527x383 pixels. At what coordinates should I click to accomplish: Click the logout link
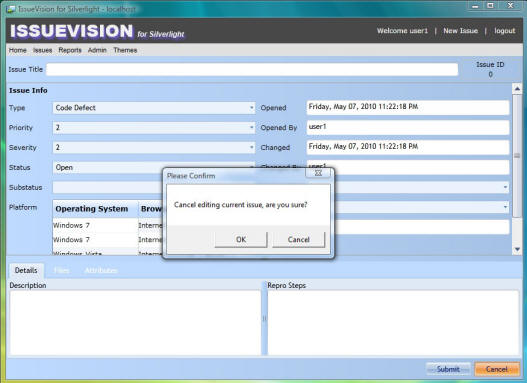(x=504, y=31)
